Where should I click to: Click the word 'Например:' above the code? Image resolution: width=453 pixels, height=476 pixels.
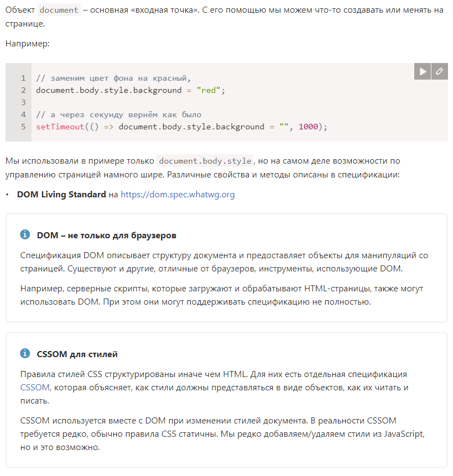pos(27,44)
